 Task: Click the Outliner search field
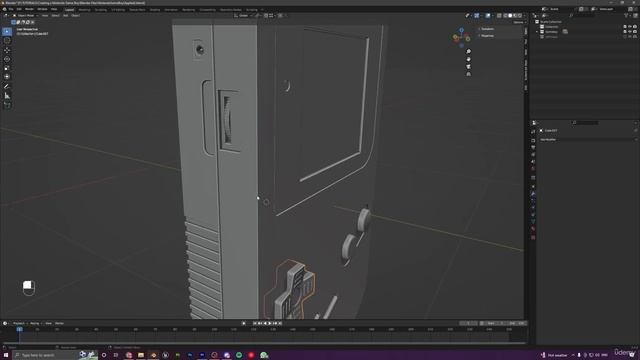point(583,16)
